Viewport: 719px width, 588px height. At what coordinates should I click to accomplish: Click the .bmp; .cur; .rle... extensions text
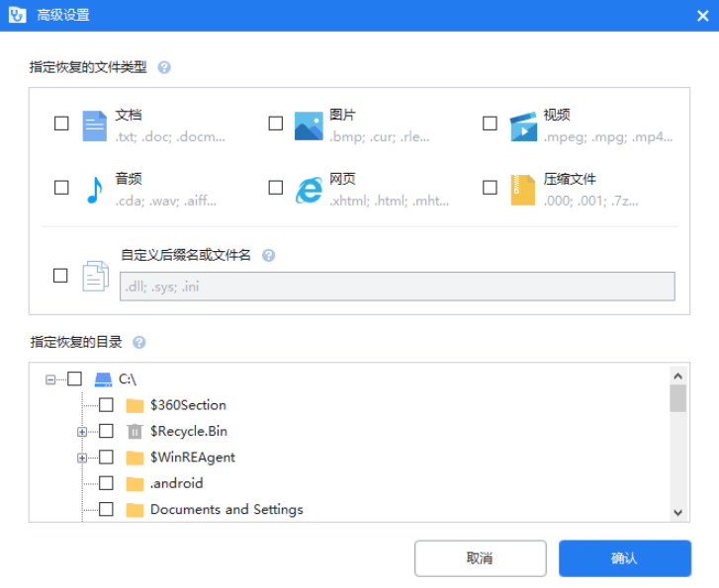pyautogui.click(x=379, y=137)
